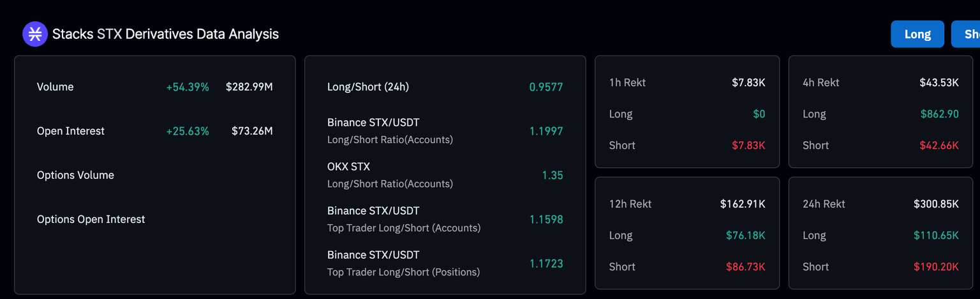Screen dimensions: 980x299
Task: Click the Stacks STX logo icon
Action: coord(35,34)
